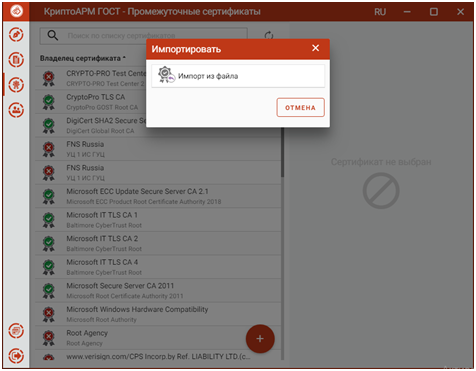Select the Root Agency certificate name
Viewport: 476px width, 371px height.
click(x=87, y=333)
